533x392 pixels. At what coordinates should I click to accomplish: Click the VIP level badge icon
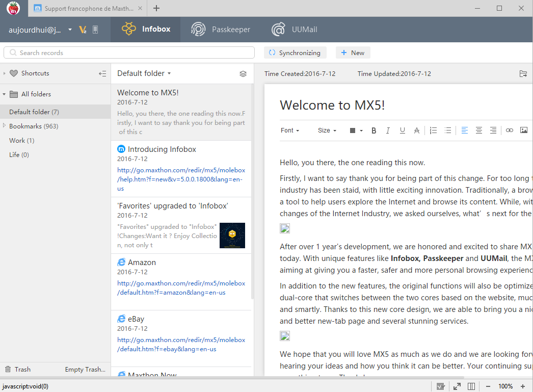point(83,30)
